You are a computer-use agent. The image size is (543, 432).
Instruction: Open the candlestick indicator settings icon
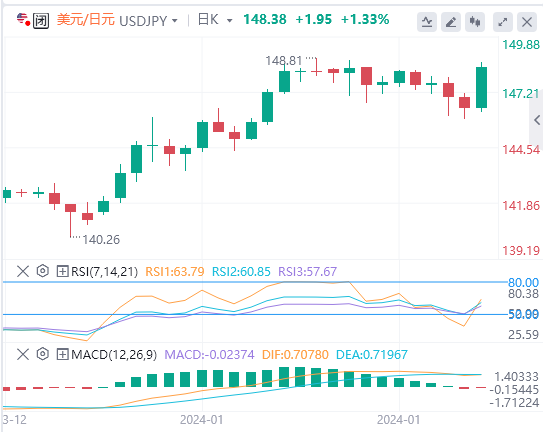475,22
